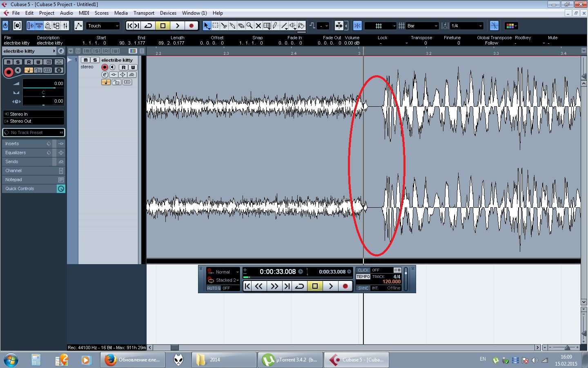Select the Object Selection arrow tool
Image resolution: width=588 pixels, height=368 pixels.
pyautogui.click(x=207, y=26)
